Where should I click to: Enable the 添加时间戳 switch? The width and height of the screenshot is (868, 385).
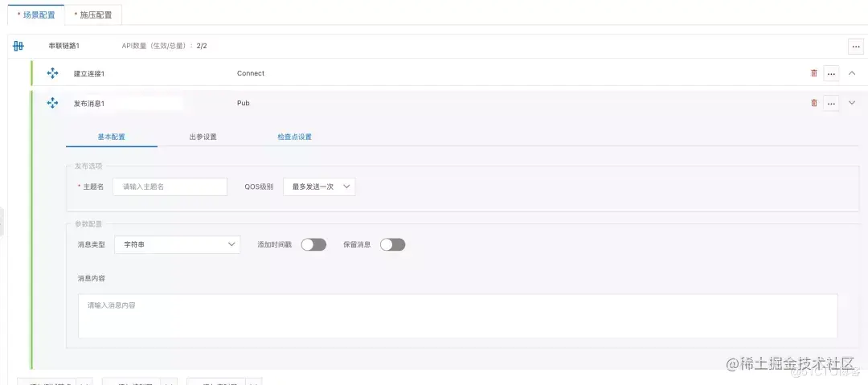click(314, 244)
